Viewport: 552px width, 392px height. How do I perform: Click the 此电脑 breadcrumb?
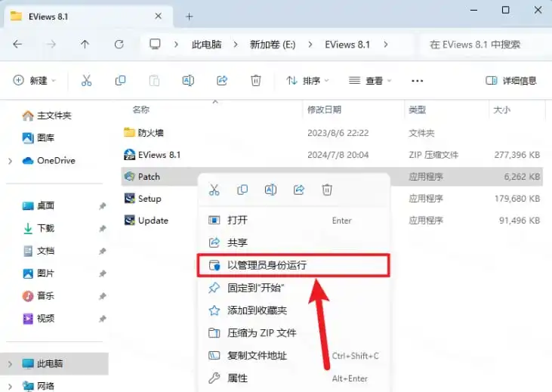207,45
